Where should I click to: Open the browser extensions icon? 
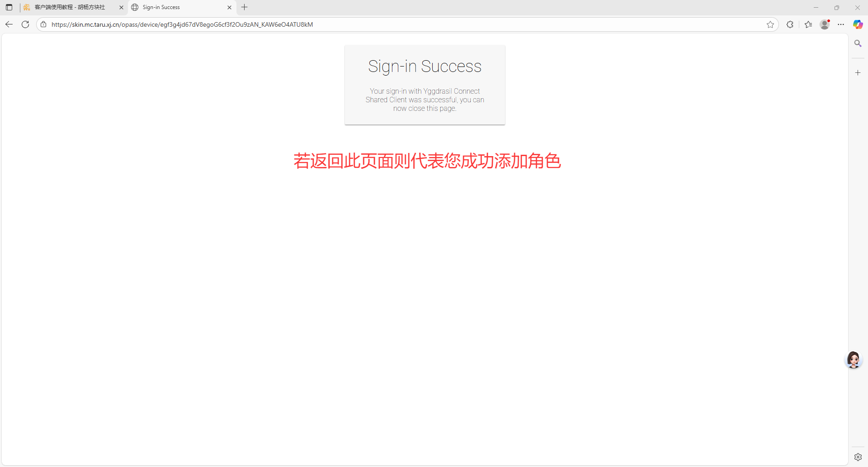coord(790,24)
